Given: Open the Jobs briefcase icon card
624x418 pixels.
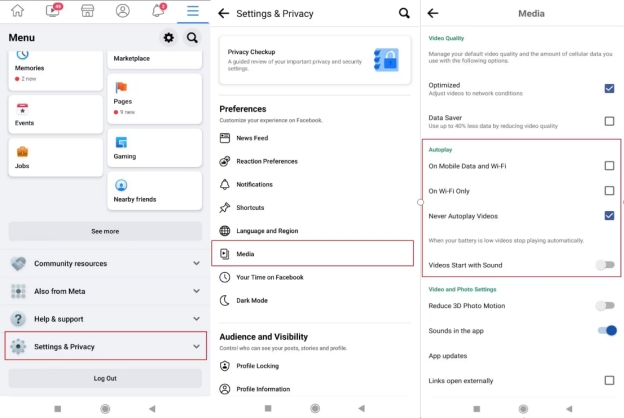Looking at the screenshot, I should 55,157.
